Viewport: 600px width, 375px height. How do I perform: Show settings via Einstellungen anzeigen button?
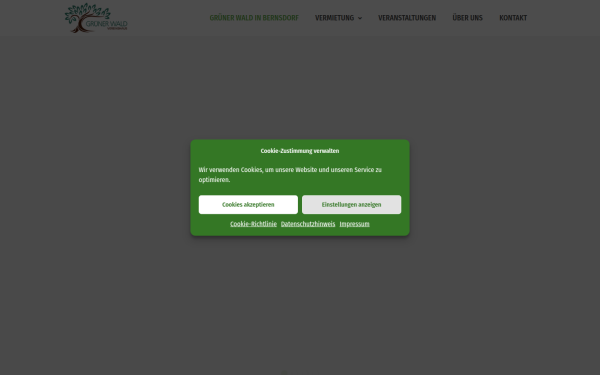coord(352,205)
